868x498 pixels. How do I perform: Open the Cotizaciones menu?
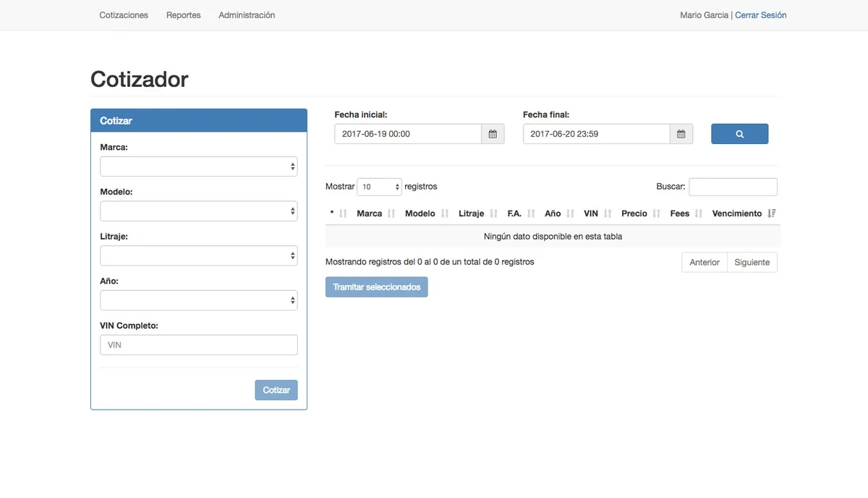(x=124, y=15)
